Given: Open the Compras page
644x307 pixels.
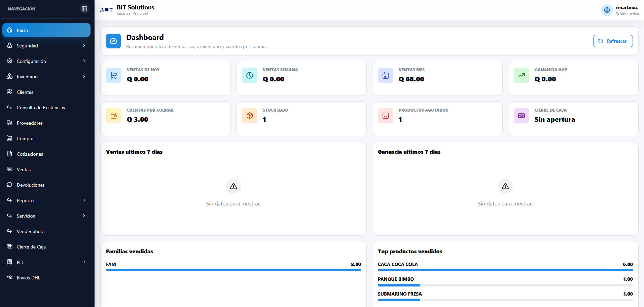Looking at the screenshot, I should [46, 138].
